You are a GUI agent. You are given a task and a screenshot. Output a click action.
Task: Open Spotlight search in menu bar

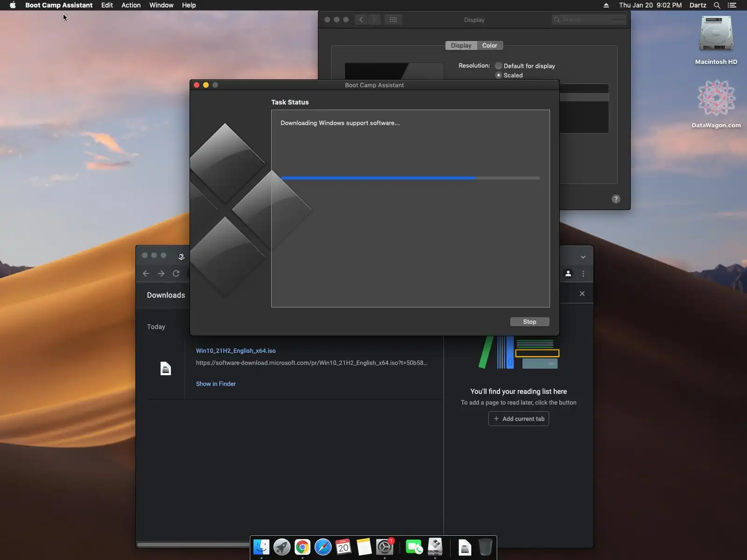[x=717, y=5]
